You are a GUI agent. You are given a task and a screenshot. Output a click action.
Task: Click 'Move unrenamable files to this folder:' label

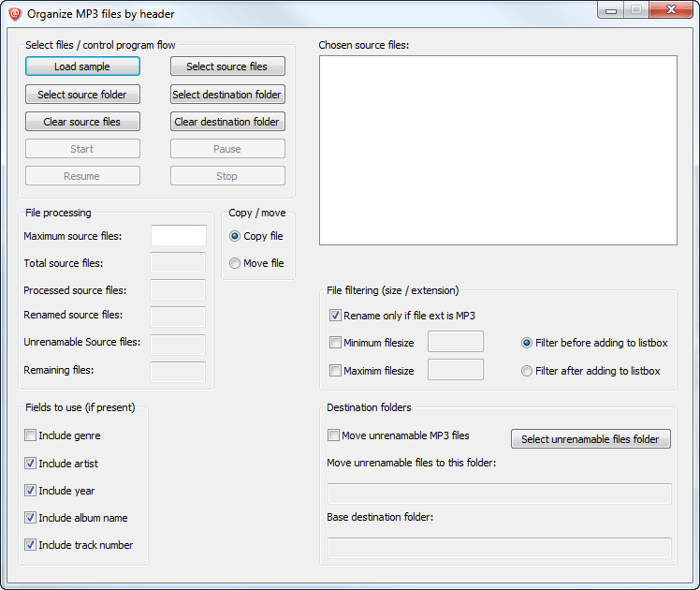[411, 463]
